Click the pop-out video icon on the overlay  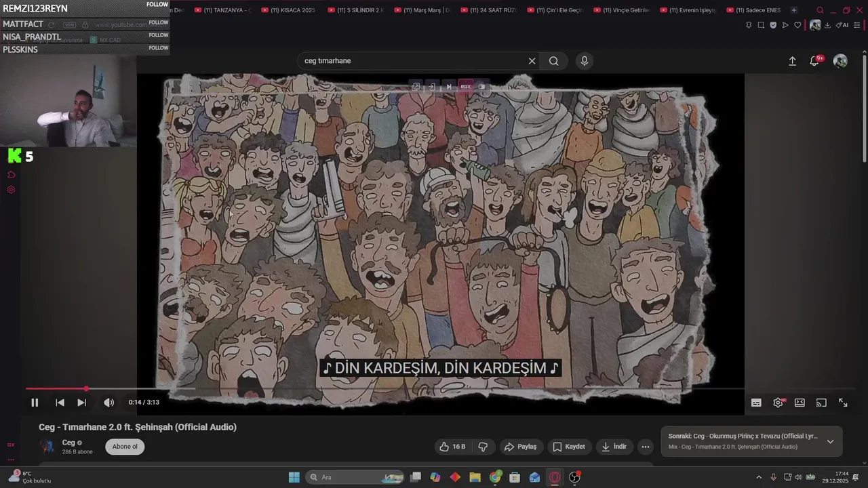pos(416,87)
